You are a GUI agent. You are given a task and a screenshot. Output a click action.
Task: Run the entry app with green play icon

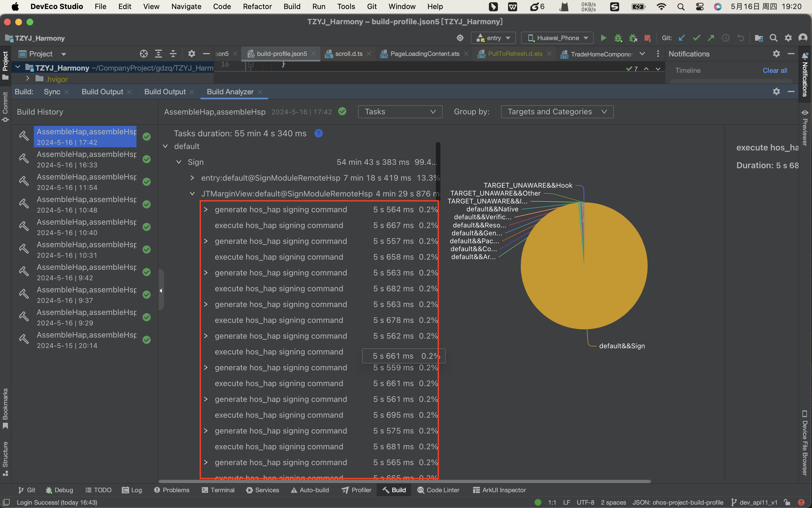point(603,38)
